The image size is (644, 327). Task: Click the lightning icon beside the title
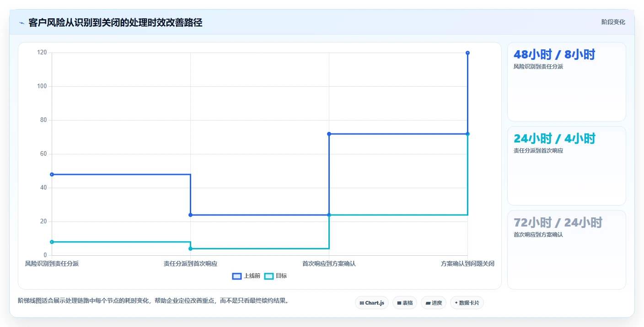pyautogui.click(x=21, y=23)
